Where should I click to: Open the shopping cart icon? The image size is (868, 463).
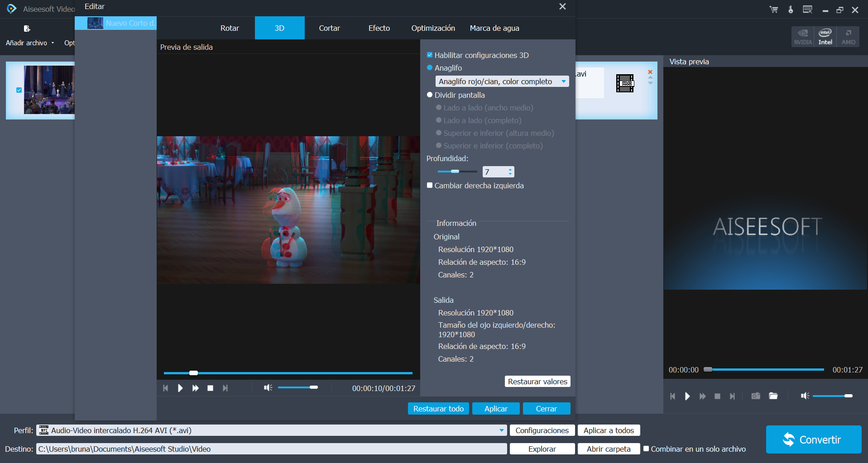click(x=774, y=10)
